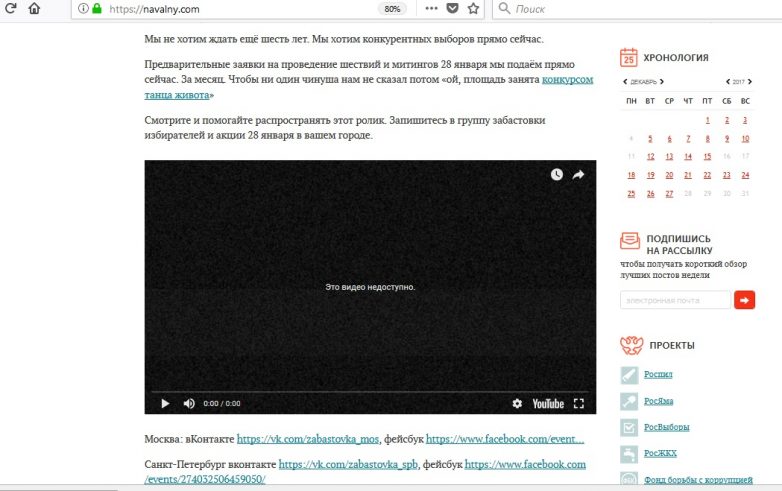Click the РосПил project icon

point(629,376)
